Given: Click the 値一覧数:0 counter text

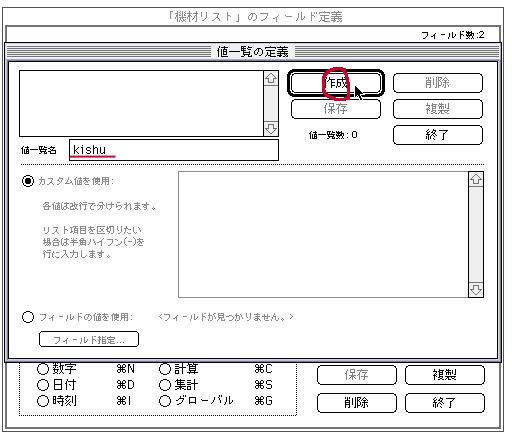Looking at the screenshot, I should [x=333, y=135].
